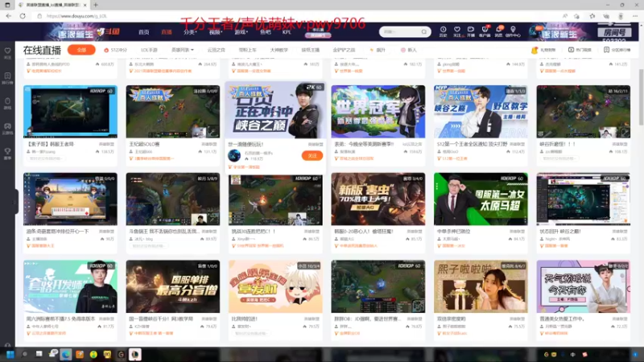The height and width of the screenshot is (362, 644).
Task: Click the 开播 start-streaming icon
Action: click(471, 30)
